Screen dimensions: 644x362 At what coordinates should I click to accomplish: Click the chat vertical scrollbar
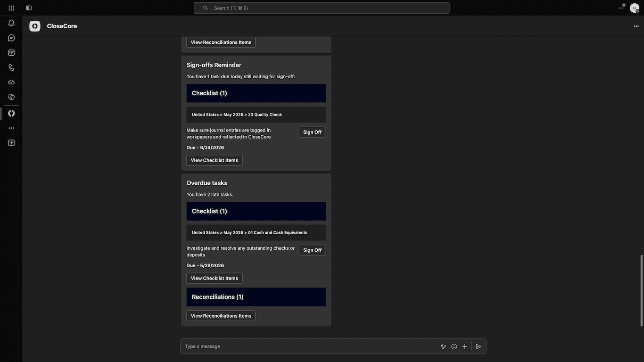(641, 290)
